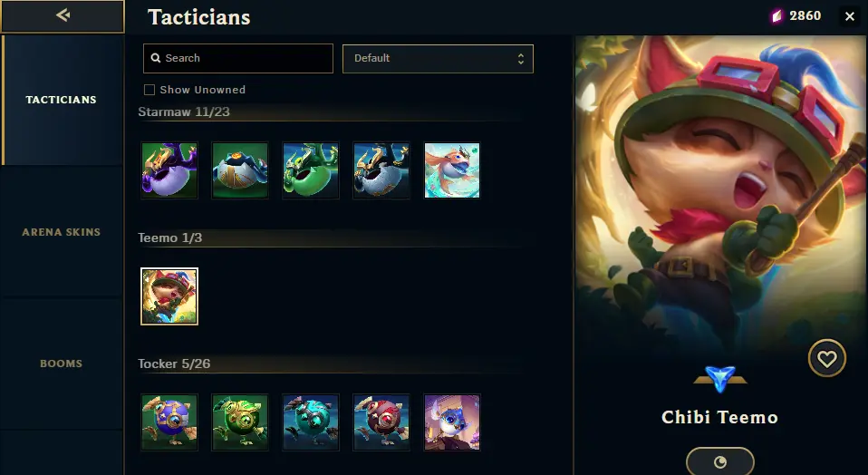Select the purple Starmaw tactician
This screenshot has width=868, height=475.
(x=169, y=170)
